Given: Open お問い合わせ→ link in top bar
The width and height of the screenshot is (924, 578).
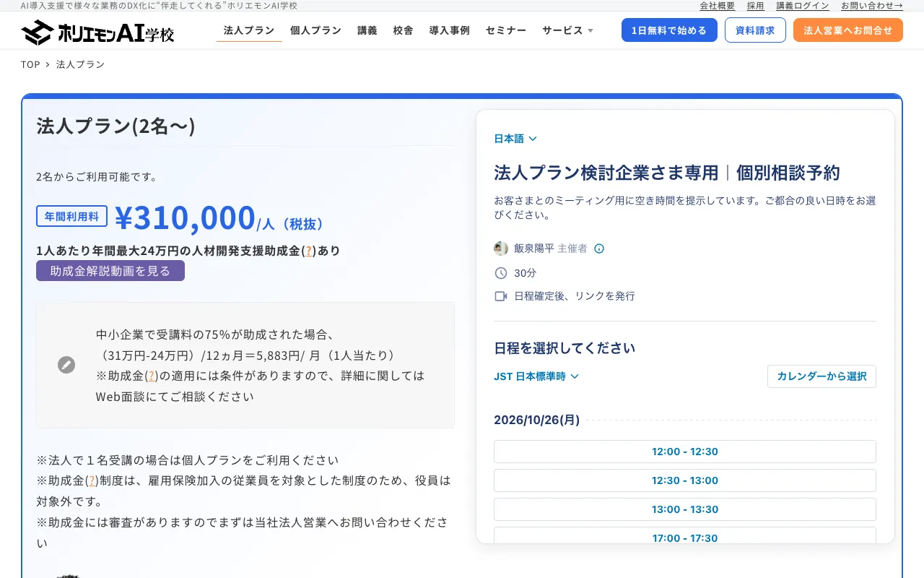Looking at the screenshot, I should point(872,6).
